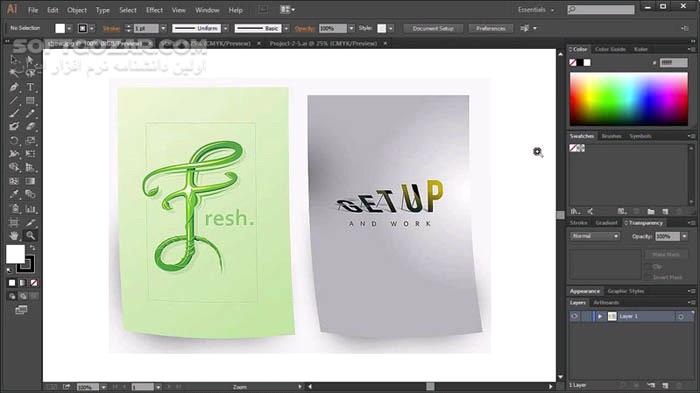700x393 pixels.
Task: Swap fill and stroke colors
Action: [x=32, y=248]
